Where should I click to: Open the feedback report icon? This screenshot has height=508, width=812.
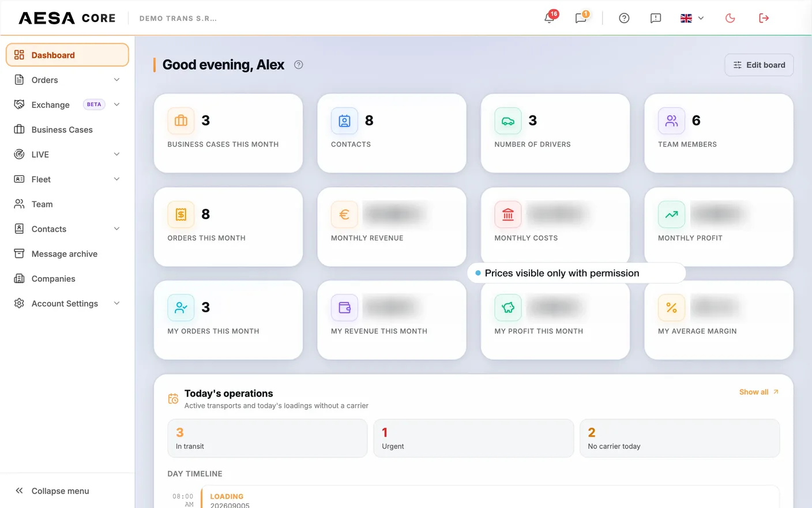click(x=656, y=18)
